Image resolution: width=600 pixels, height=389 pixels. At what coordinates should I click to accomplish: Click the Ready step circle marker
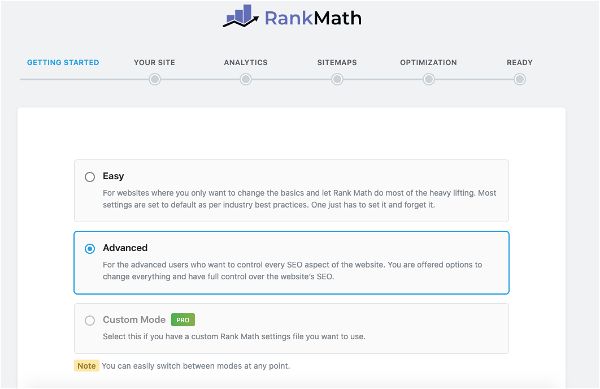point(520,79)
